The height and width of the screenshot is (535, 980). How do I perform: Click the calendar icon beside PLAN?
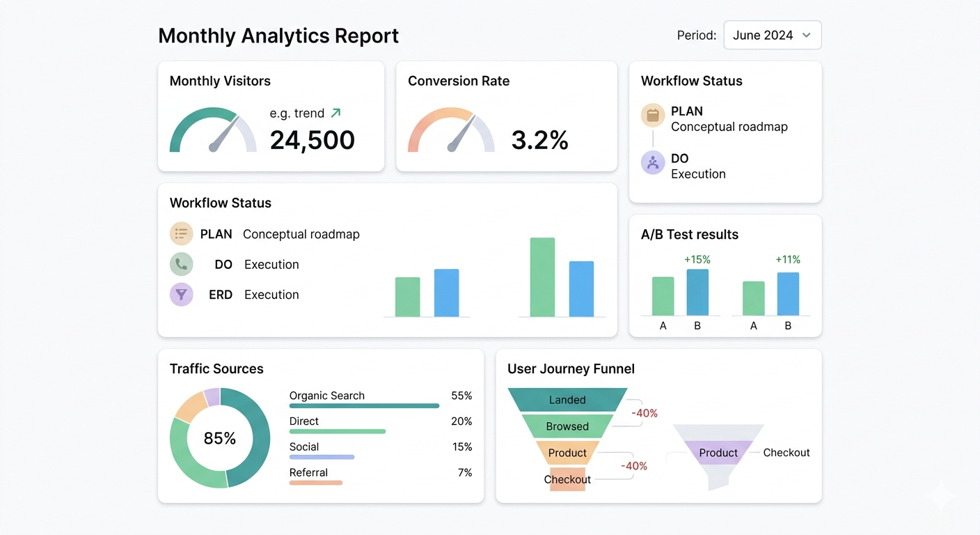pyautogui.click(x=652, y=116)
